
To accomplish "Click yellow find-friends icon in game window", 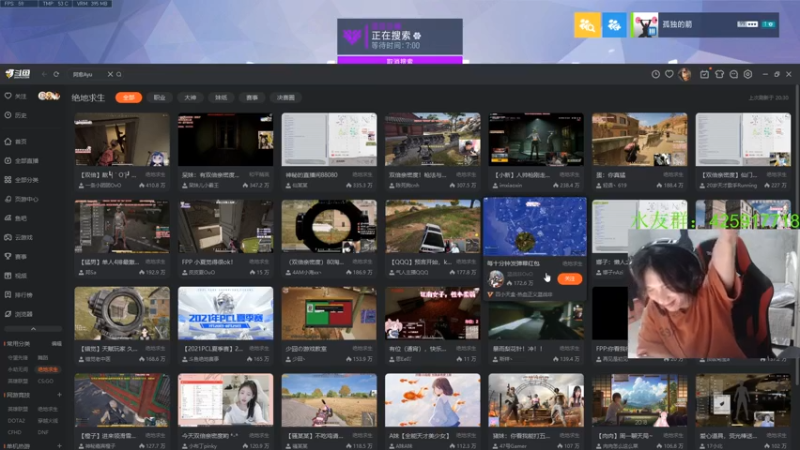I will (x=587, y=24).
